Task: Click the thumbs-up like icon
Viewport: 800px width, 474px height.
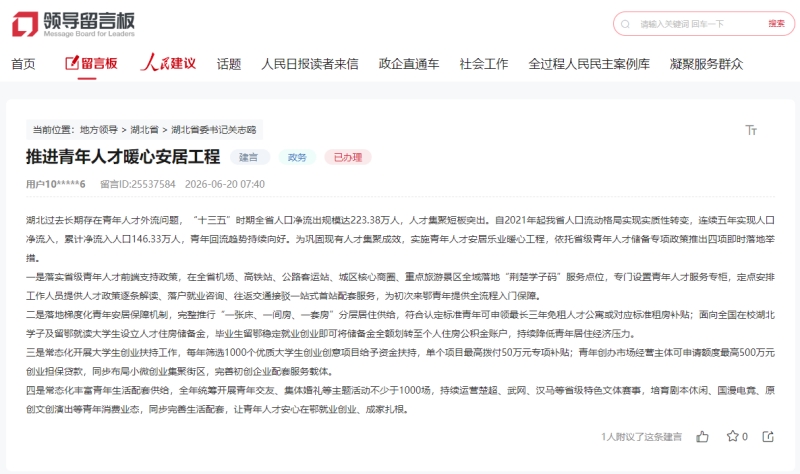Action: (x=703, y=436)
